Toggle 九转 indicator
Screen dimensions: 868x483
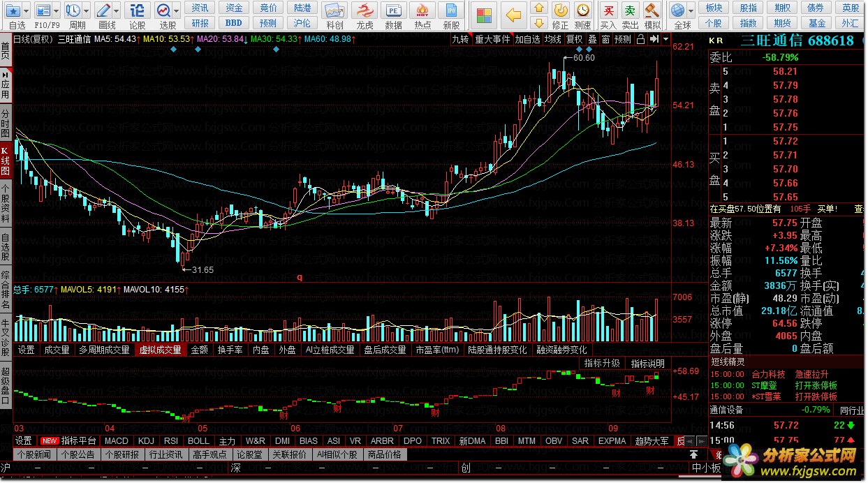click(x=460, y=39)
